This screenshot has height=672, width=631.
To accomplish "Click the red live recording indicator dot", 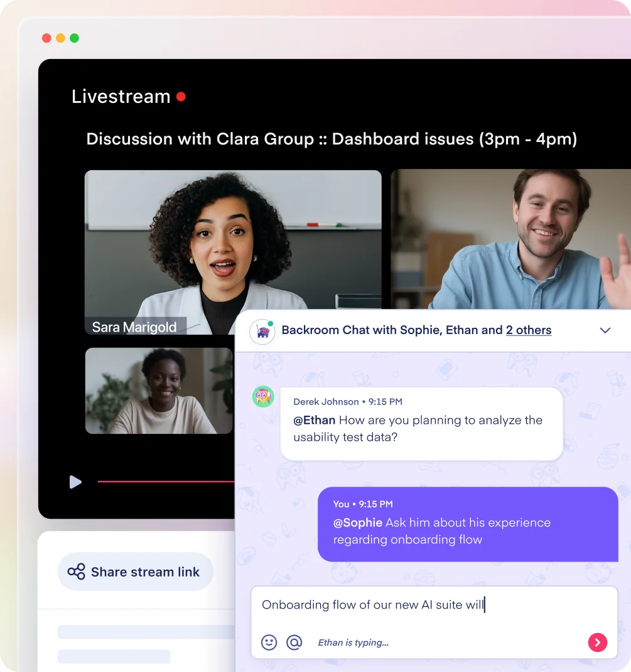I will point(181,97).
